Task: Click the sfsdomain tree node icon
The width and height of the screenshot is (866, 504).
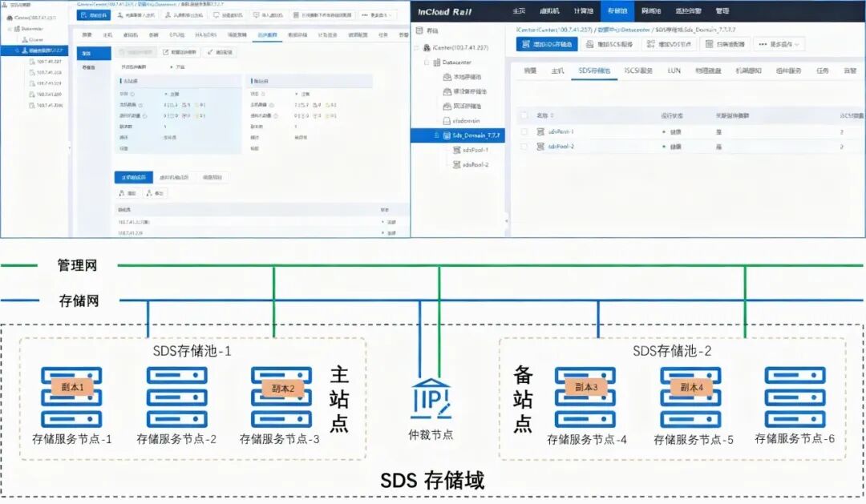Action: click(x=447, y=120)
